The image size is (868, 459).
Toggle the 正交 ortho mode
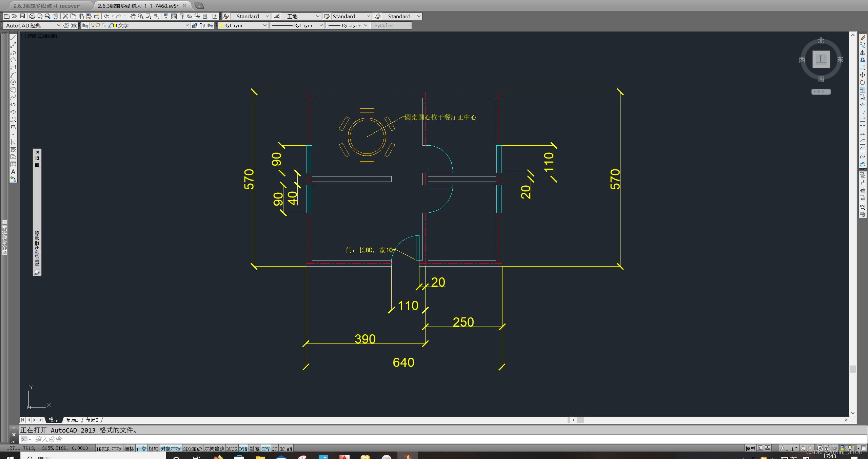point(141,449)
